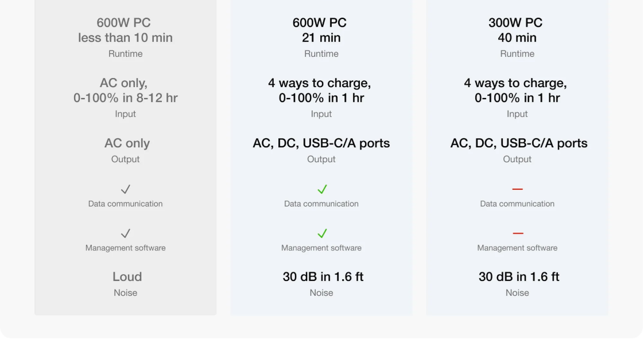Click the green Data communication checkmark
644x340 pixels.
[x=322, y=189]
